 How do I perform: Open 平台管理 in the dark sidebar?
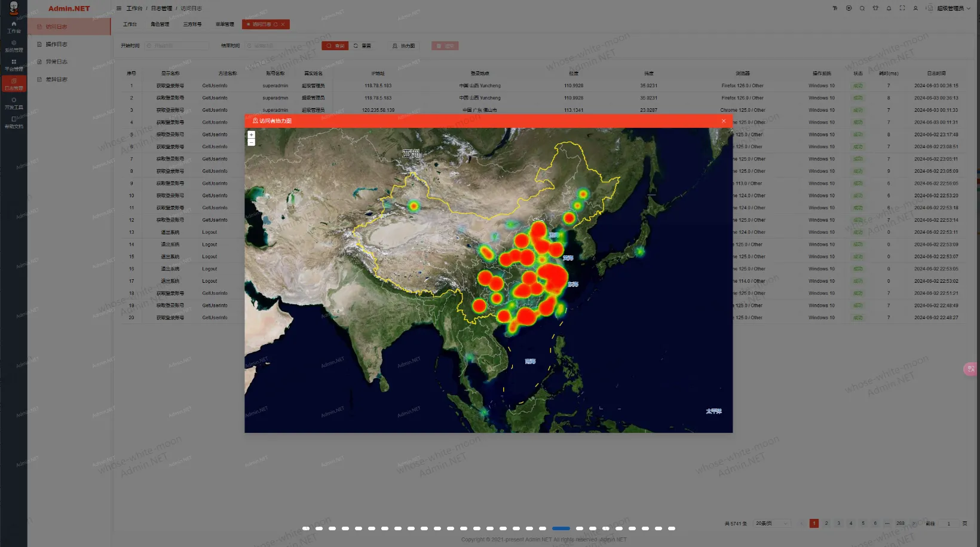click(14, 65)
